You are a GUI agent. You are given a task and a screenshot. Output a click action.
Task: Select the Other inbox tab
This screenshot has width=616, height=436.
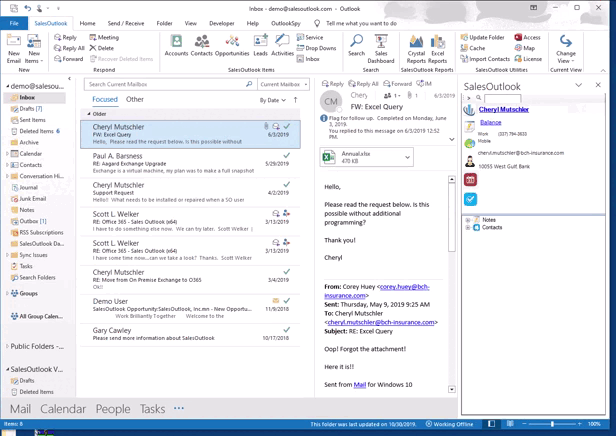click(134, 100)
